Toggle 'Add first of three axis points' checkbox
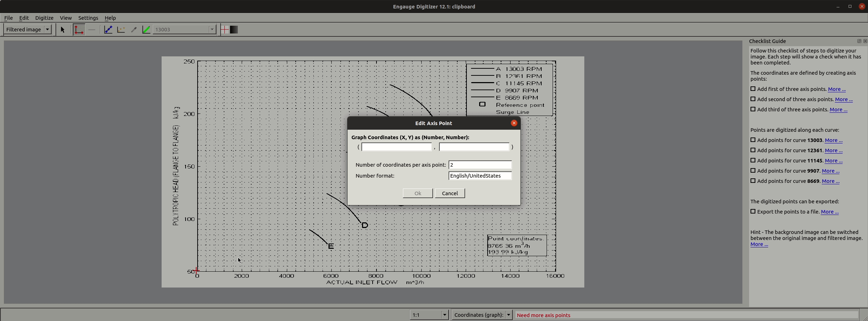 (753, 89)
